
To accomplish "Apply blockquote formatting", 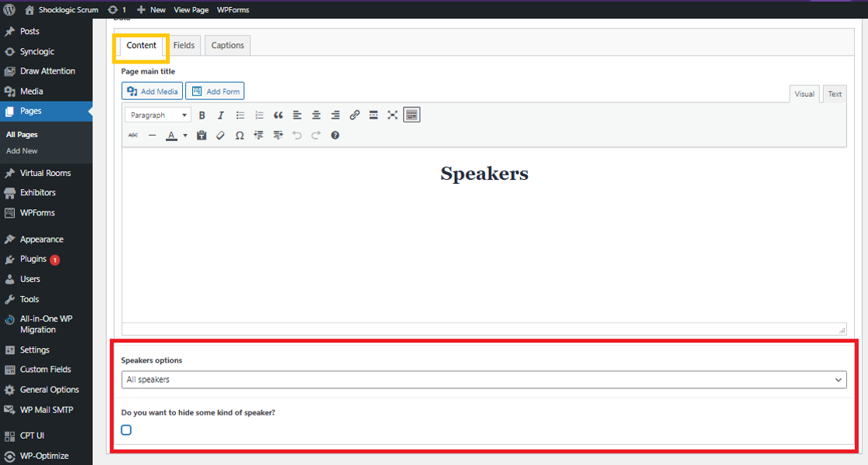I will tap(278, 115).
